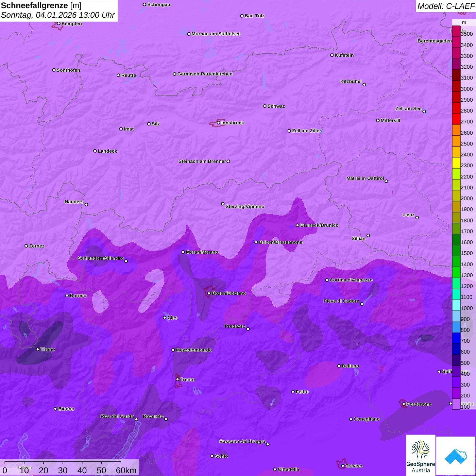Screen dimensions: 476x476
Task: Click the 'Zell am Ziller' label
Action: 307,131
